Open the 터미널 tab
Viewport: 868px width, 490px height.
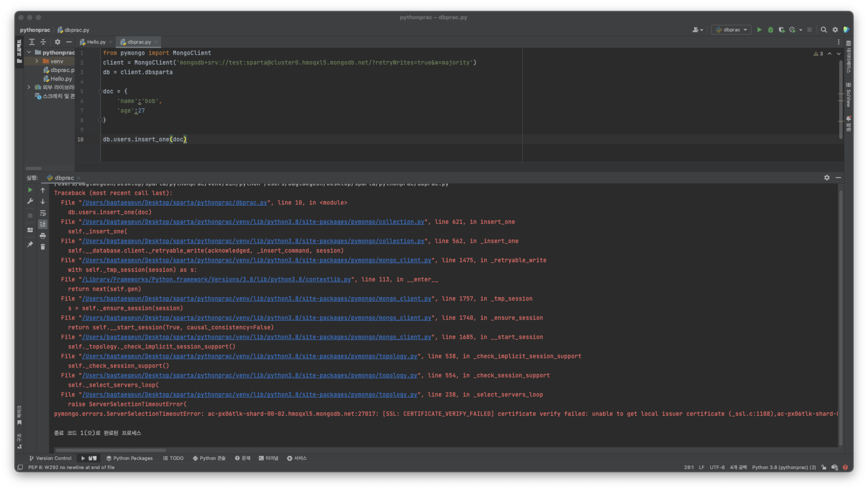[269, 458]
